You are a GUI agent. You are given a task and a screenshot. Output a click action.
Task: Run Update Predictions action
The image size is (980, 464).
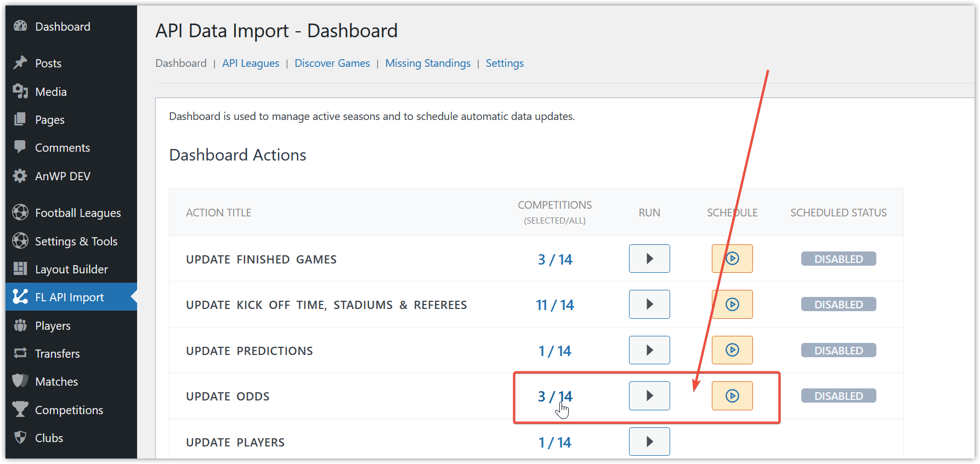point(649,350)
